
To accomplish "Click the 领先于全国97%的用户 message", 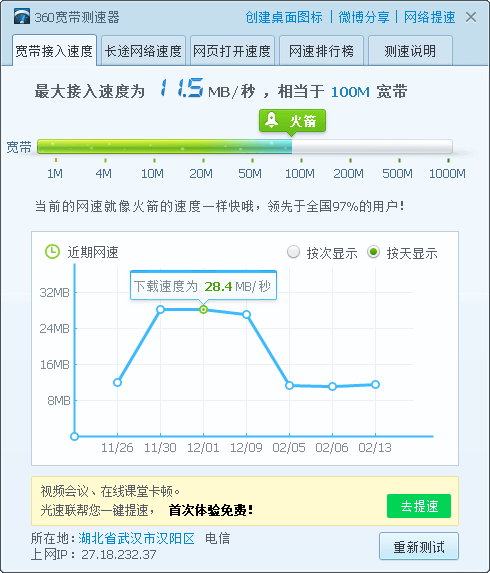I will coord(336,206).
